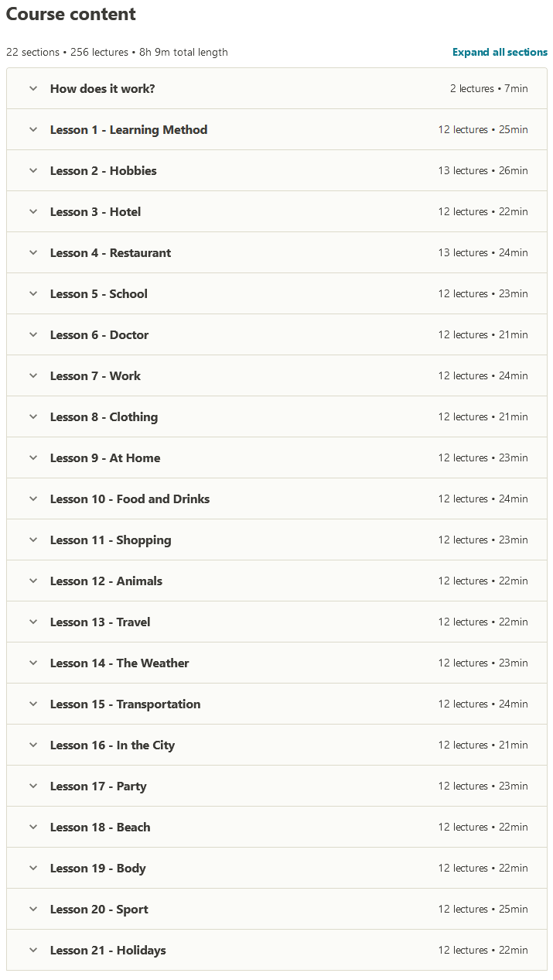Click chevron next to Lesson 21 - Holidays
This screenshot has width=553, height=980.
(33, 950)
